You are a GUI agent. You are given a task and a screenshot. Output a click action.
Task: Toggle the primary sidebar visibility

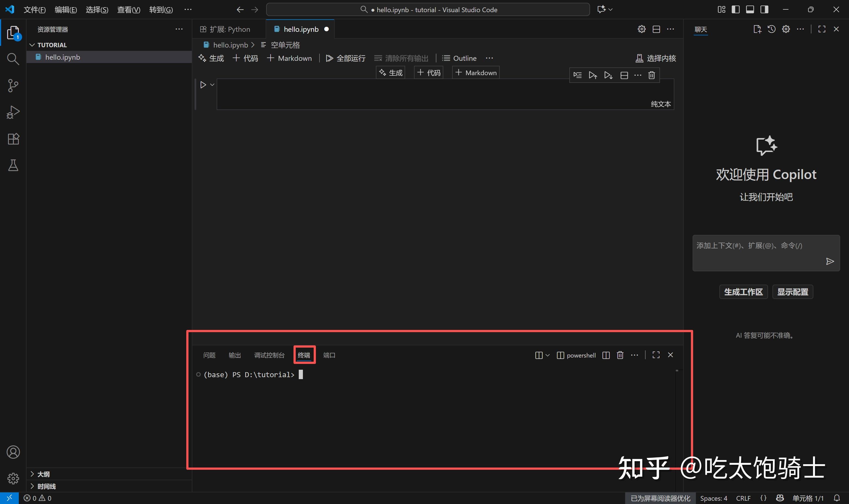(735, 9)
